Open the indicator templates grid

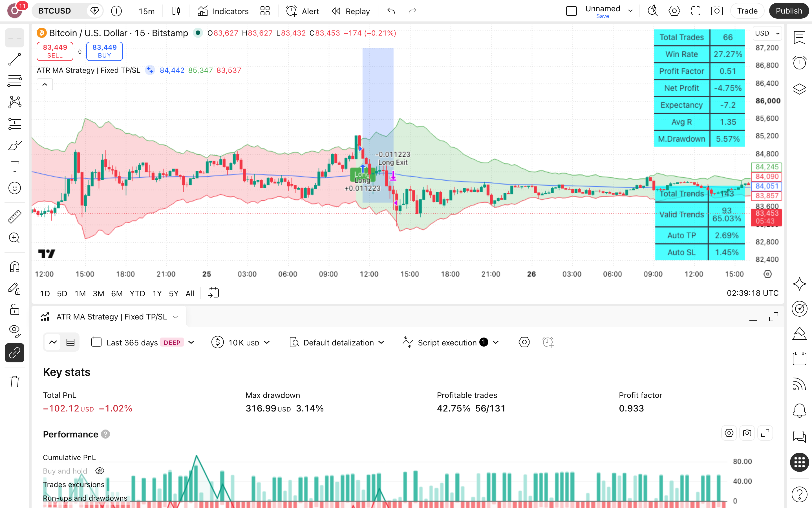[x=265, y=11]
